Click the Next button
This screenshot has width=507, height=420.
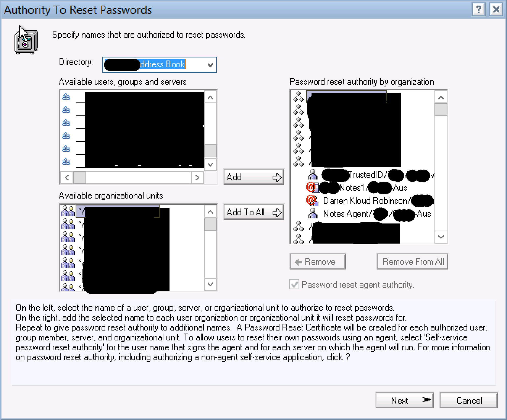[404, 400]
